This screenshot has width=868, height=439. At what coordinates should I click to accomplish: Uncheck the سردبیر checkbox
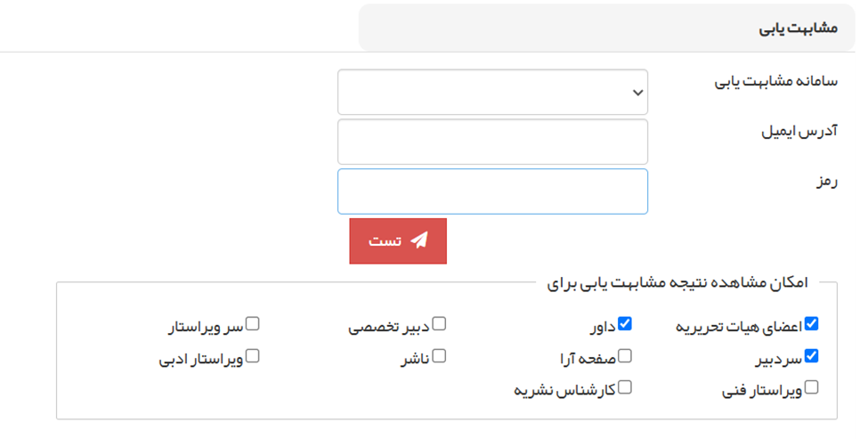[x=811, y=356]
